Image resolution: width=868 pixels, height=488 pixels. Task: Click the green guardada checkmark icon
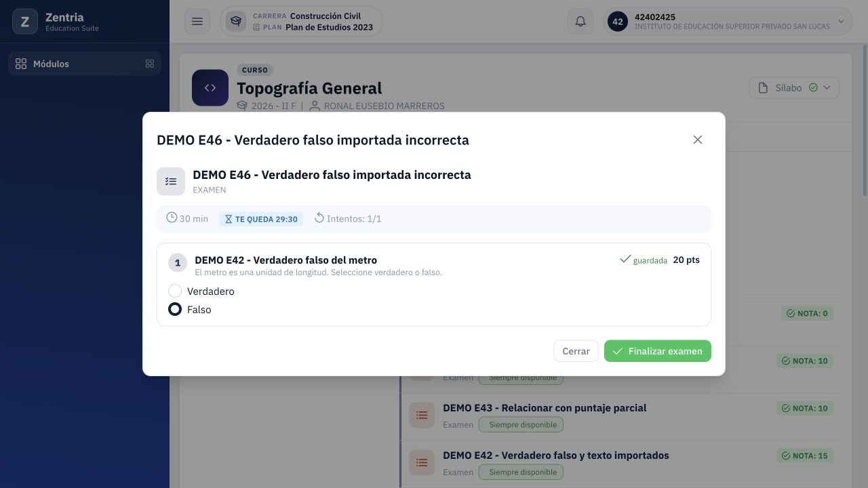(625, 260)
